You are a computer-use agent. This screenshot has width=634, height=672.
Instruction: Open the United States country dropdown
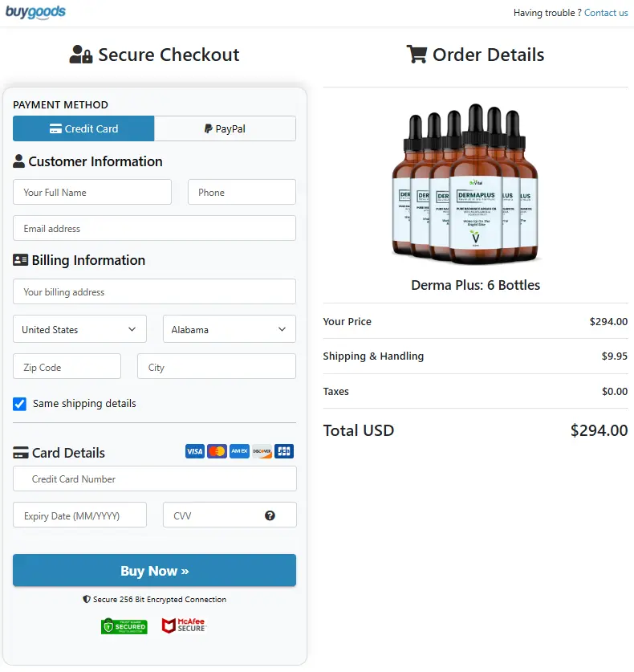click(x=79, y=329)
